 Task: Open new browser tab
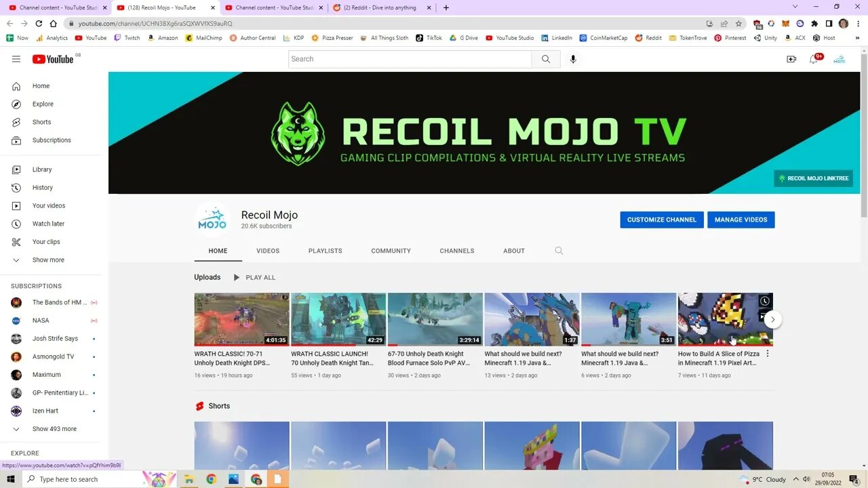point(446,7)
